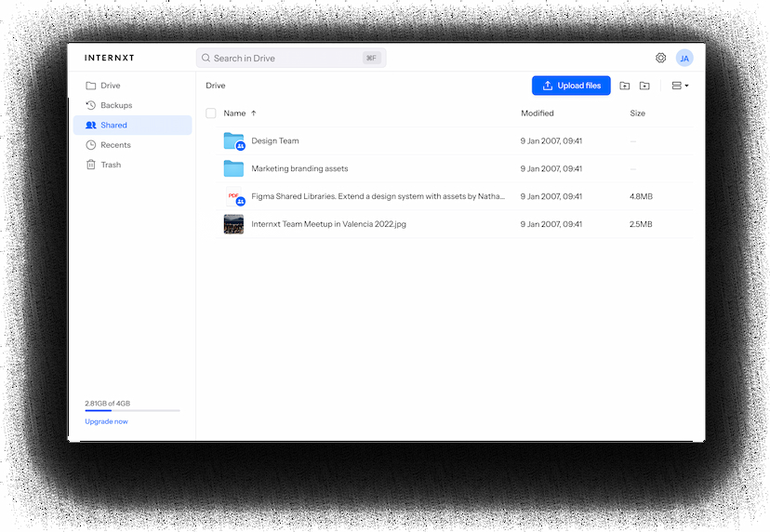Viewport: 770px width, 532px height.
Task: Open the Marketing branding assets folder icon
Action: [233, 168]
